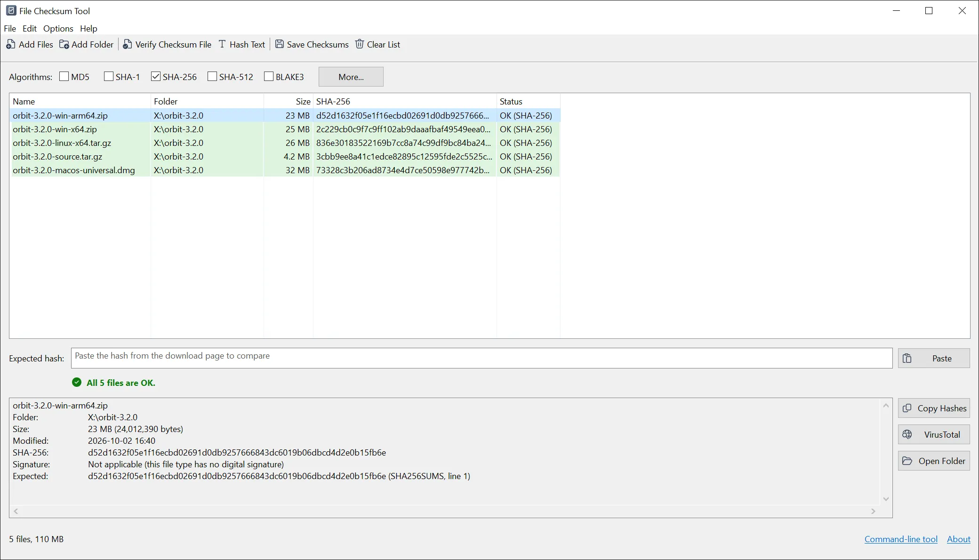The image size is (979, 560).
Task: Click the details pane scroll left arrow
Action: pos(16,511)
